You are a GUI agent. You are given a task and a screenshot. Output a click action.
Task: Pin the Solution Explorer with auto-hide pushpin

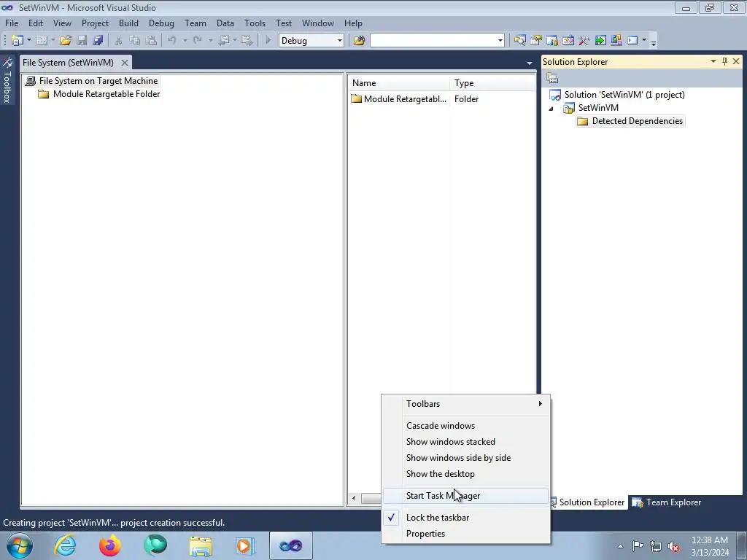point(724,61)
